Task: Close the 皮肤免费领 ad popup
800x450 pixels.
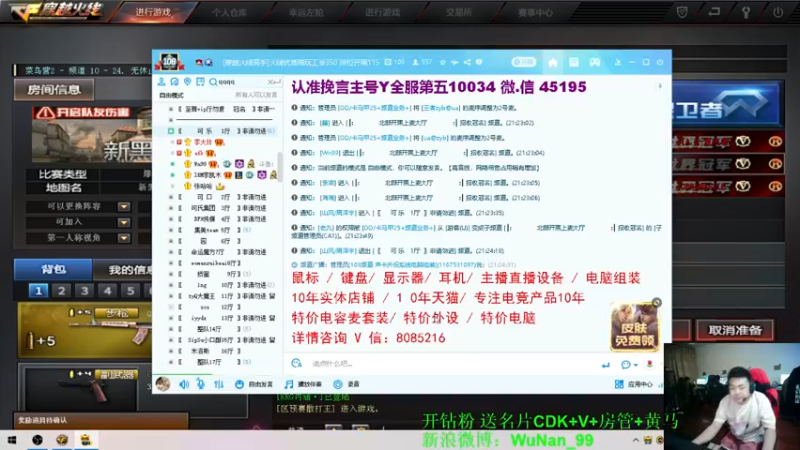Action: (657, 303)
